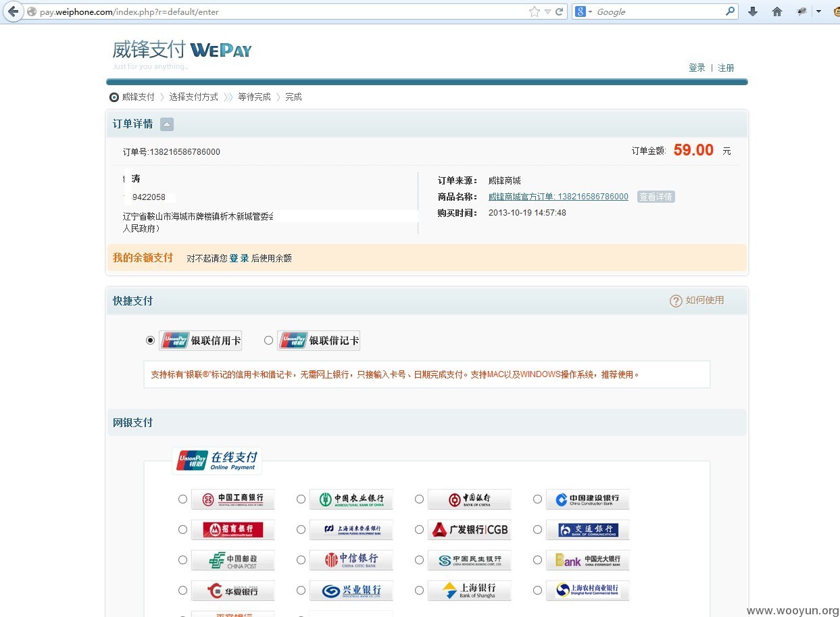The width and height of the screenshot is (840, 617).
Task: Choose 广发银行 CGB radio option
Action: tap(419, 530)
